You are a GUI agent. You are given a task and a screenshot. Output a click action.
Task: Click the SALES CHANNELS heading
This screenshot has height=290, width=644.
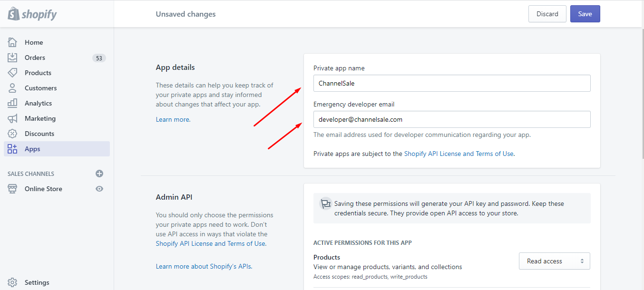(x=31, y=174)
